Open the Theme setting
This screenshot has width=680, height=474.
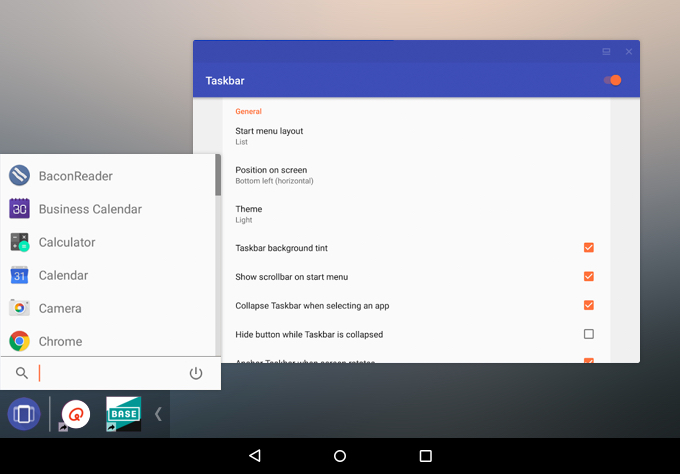pyautogui.click(x=416, y=214)
